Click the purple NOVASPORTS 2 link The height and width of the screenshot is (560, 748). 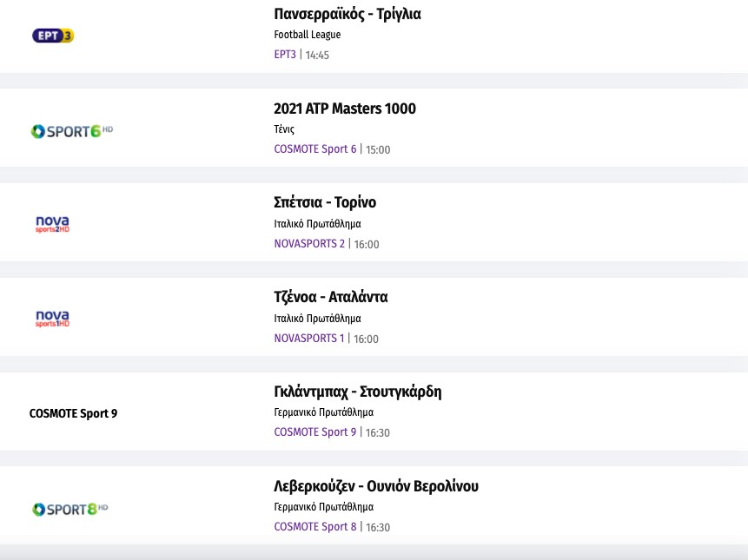pos(309,244)
